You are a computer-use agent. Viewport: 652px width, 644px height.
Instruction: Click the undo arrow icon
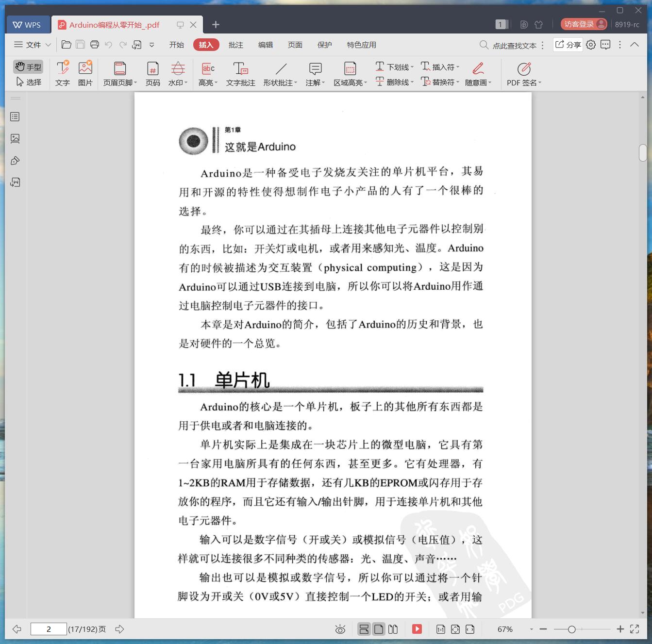tap(109, 45)
